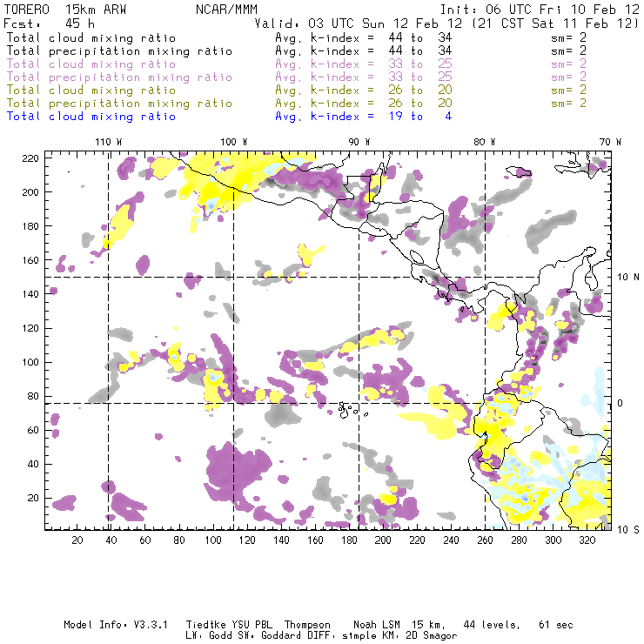
Task: Select the NCAR/MMM header text
Action: click(x=226, y=10)
